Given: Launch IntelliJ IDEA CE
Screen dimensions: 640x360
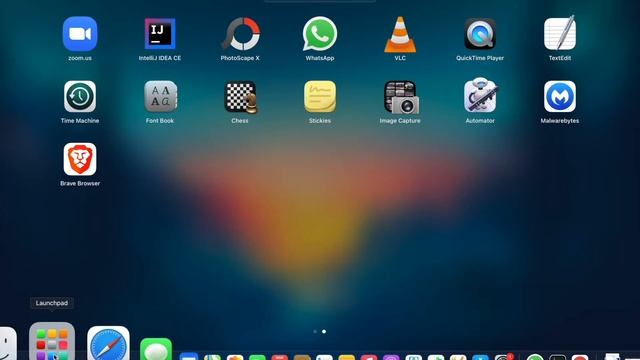Looking at the screenshot, I should coord(160,34).
